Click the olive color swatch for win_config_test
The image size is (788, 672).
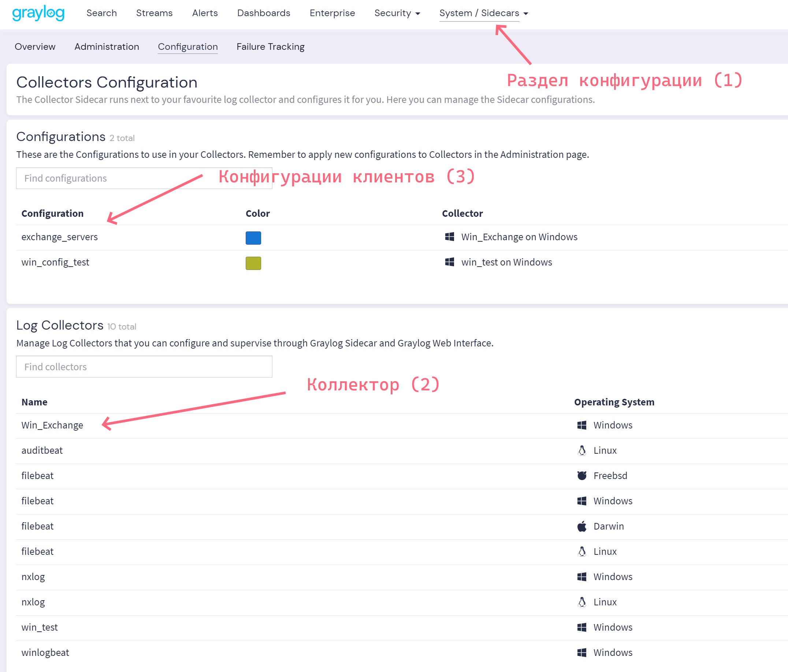coord(253,263)
